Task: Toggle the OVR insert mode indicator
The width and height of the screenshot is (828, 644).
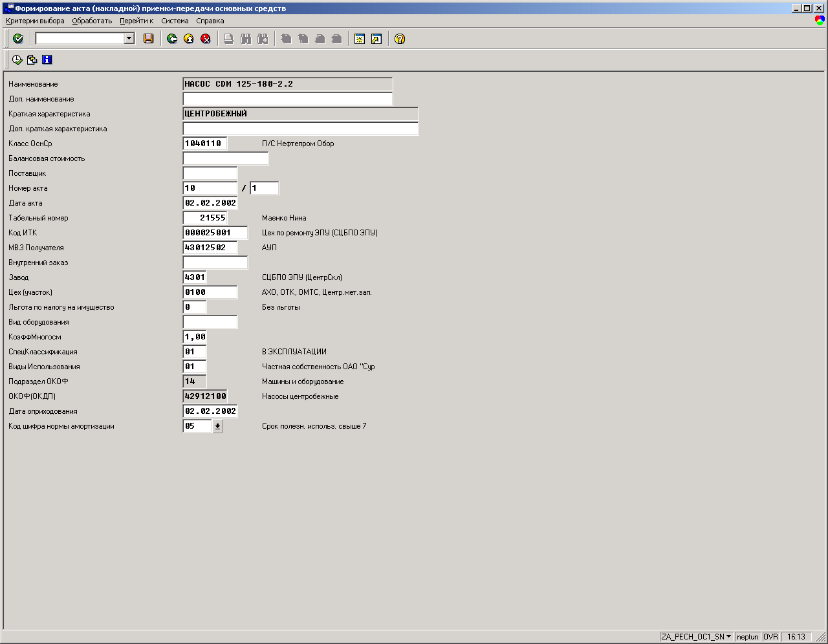Action: point(770,637)
